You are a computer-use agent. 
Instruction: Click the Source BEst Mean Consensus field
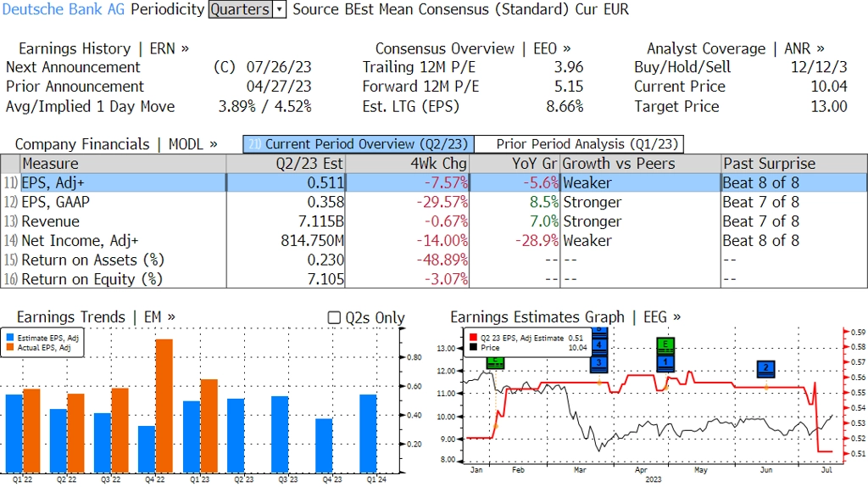point(431,9)
